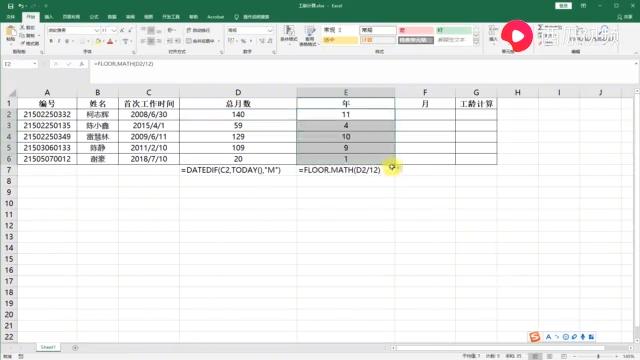Click the AutoSum sigma icon
640x360 pixels.
click(x=540, y=27)
